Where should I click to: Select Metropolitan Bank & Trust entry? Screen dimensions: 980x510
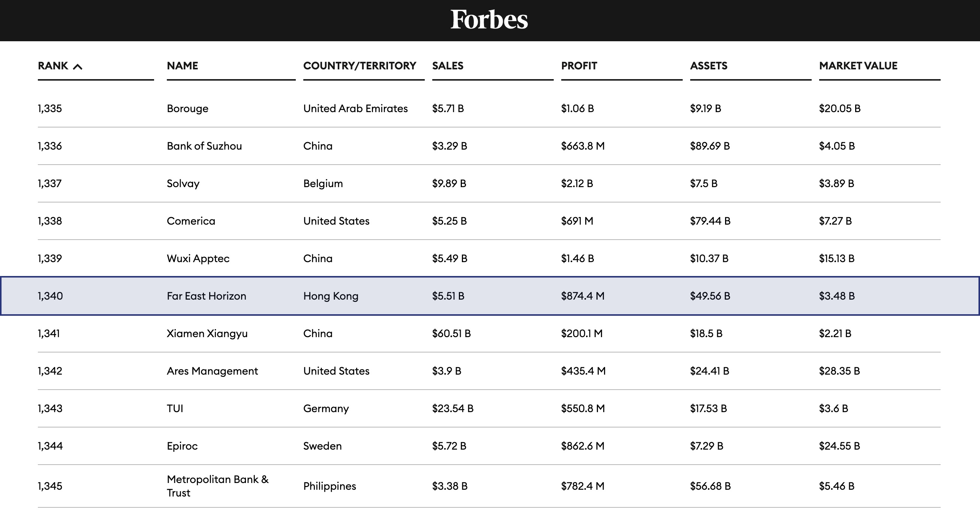[x=217, y=486]
